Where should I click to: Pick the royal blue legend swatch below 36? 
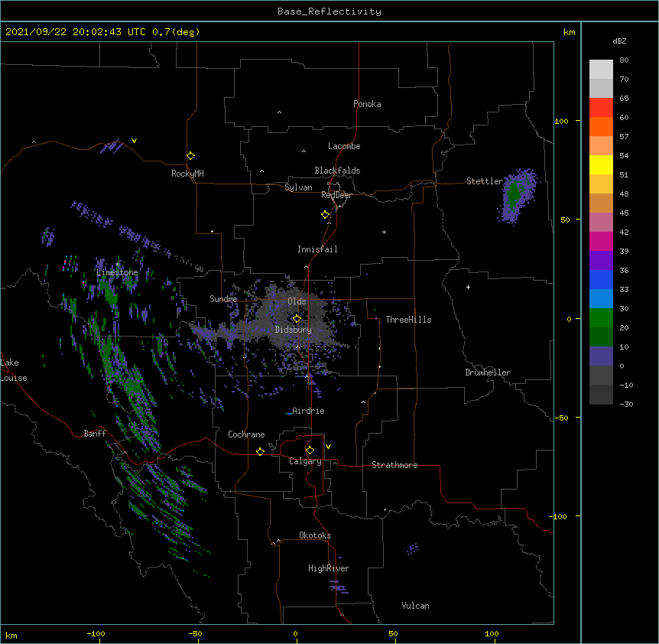[601, 279]
